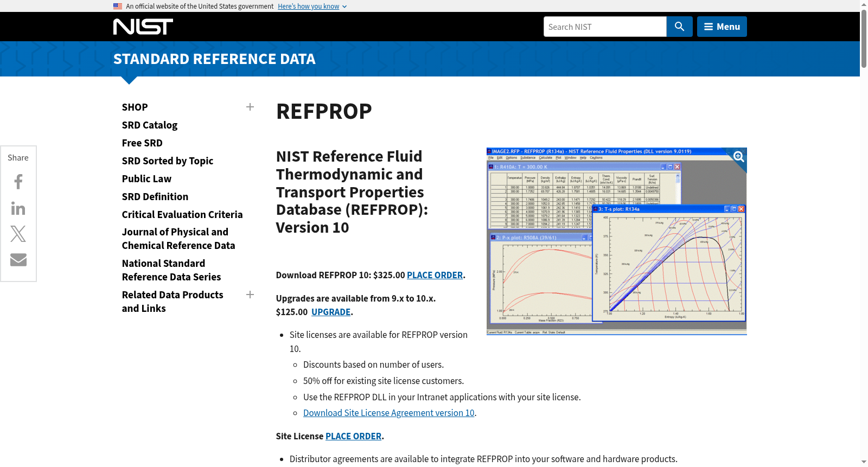The height and width of the screenshot is (467, 868).
Task: Enlarge screenshot with zoom magnifier icon
Action: [738, 157]
